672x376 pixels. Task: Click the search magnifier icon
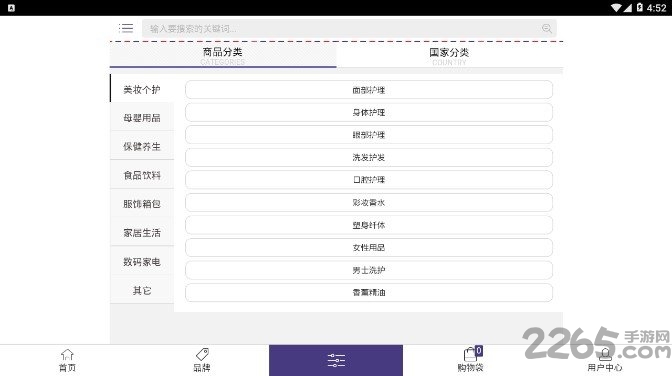[x=546, y=28]
